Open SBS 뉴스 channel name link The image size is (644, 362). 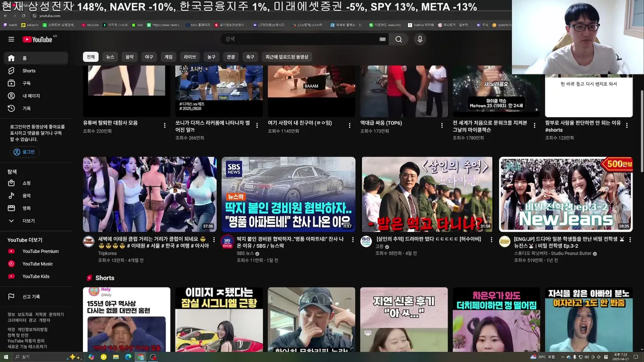click(x=246, y=253)
